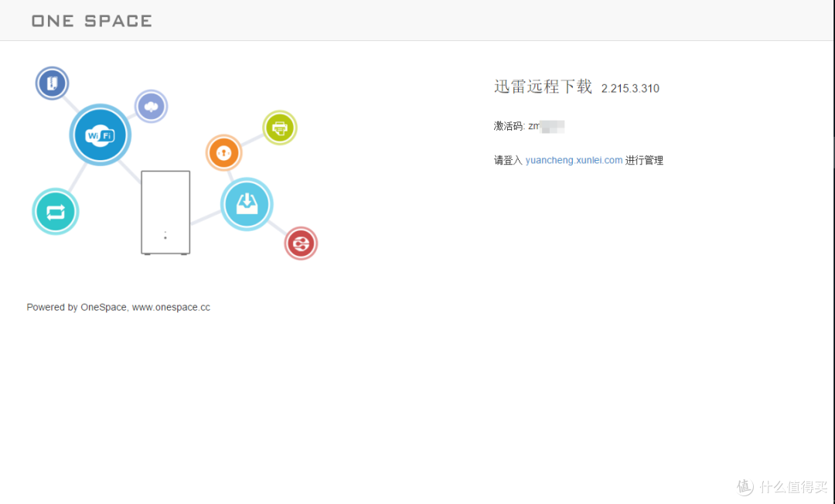Click the blue Wi-Fi circle icon
Image resolution: width=835 pixels, height=504 pixels.
100,135
